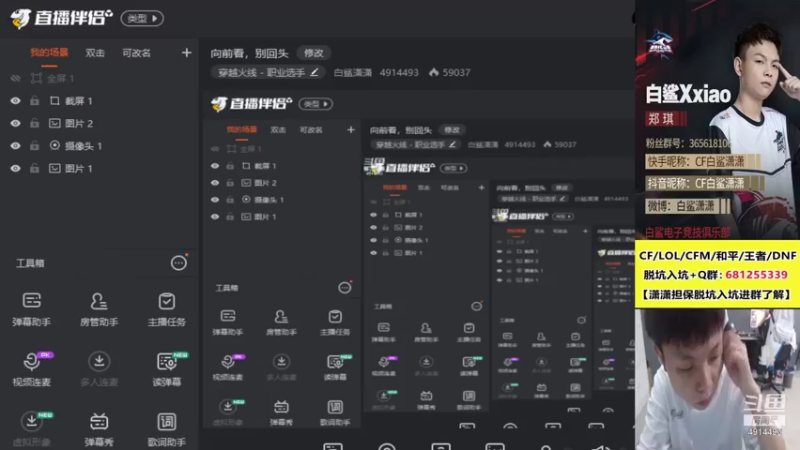This screenshot has height=450, width=800.
Task: Click the 直播伴侣 logo in the top bar
Action: (61, 18)
